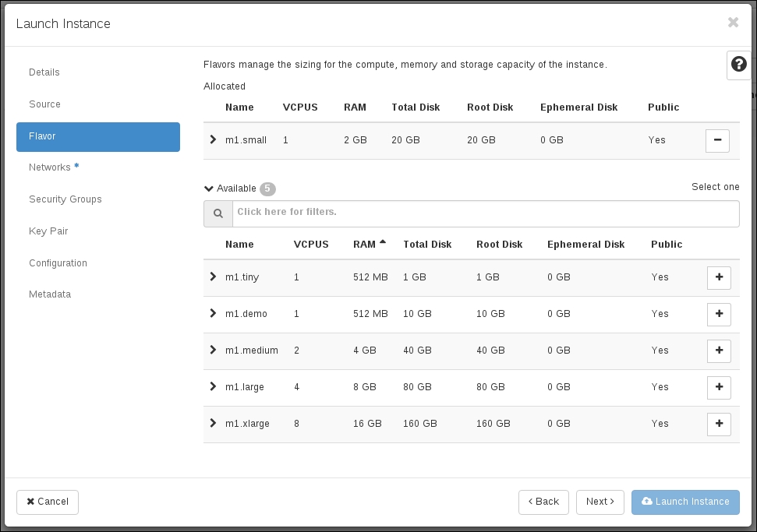
Task: Open the help question mark icon
Action: pos(738,66)
